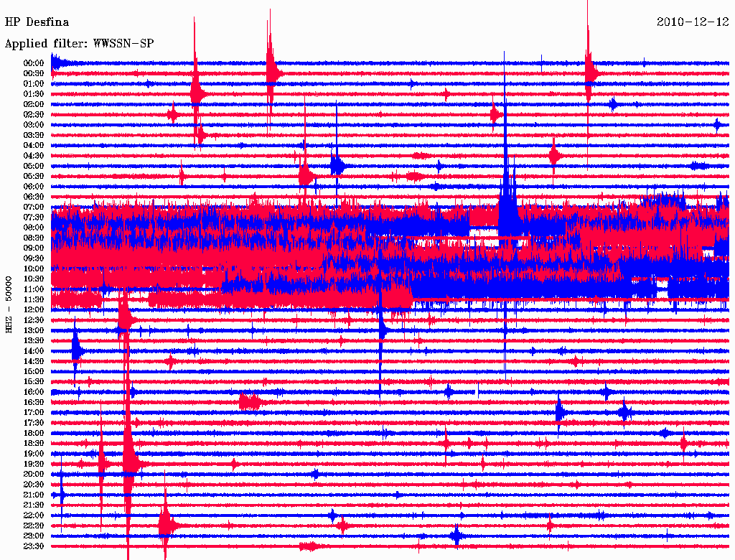Click the 01:00 time label
The width and height of the screenshot is (735, 560).
click(x=34, y=83)
